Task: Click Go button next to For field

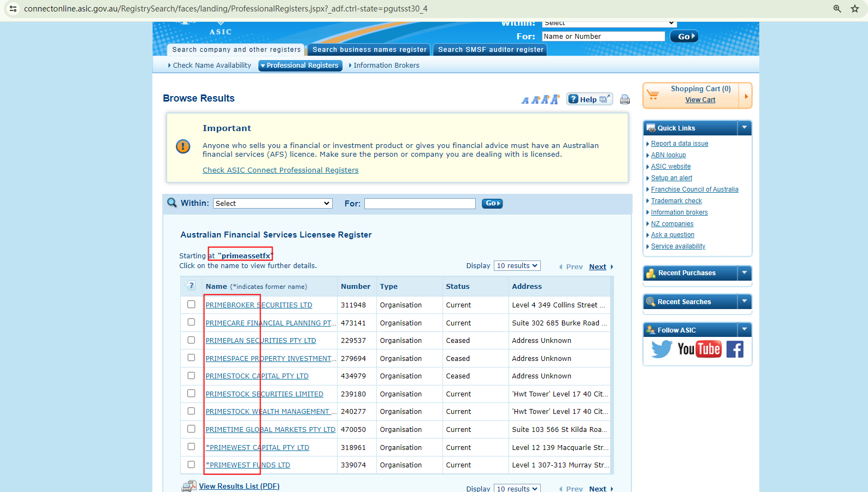Action: click(x=492, y=203)
